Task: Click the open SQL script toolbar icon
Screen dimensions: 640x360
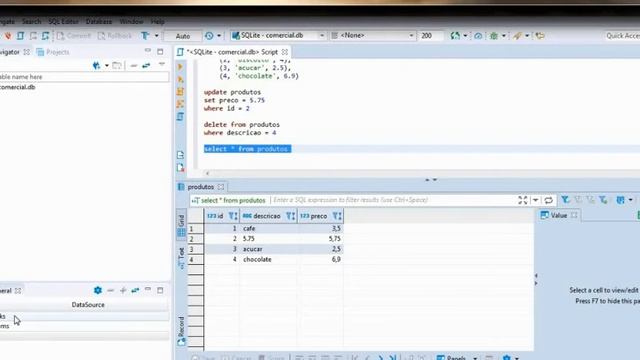Action: (20, 36)
